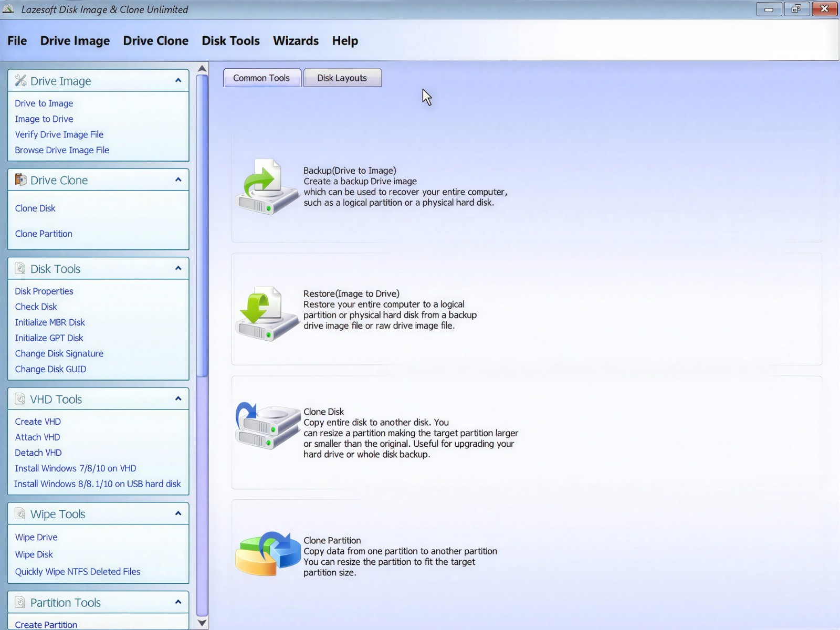Click sidebar scrollbar up arrow
Image resolution: width=840 pixels, height=630 pixels.
[202, 68]
